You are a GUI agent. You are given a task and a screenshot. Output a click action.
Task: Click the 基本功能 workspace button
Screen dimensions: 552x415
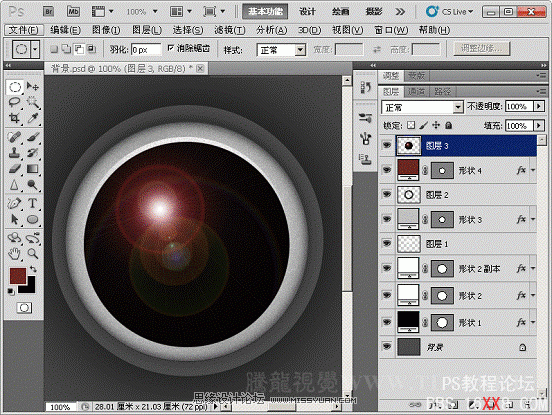(x=265, y=12)
